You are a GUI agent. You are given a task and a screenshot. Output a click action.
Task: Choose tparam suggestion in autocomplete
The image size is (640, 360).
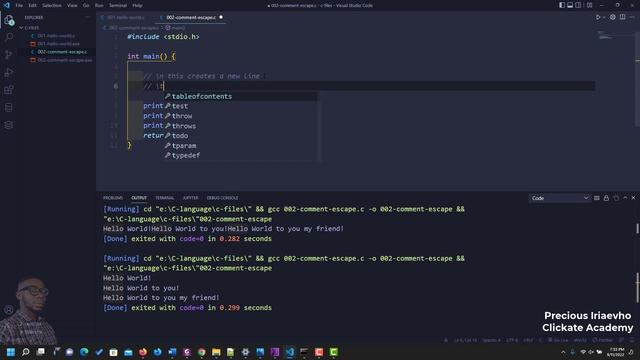click(x=242, y=146)
